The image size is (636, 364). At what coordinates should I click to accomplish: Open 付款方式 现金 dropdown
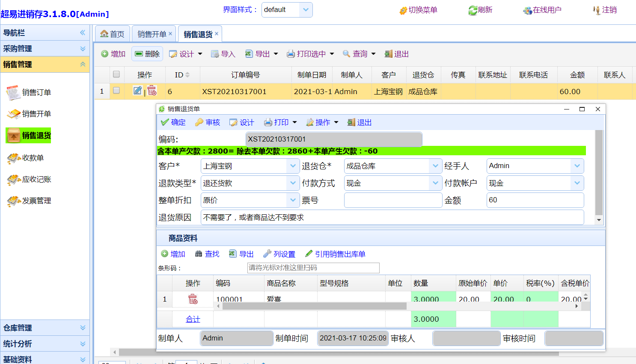pos(435,183)
